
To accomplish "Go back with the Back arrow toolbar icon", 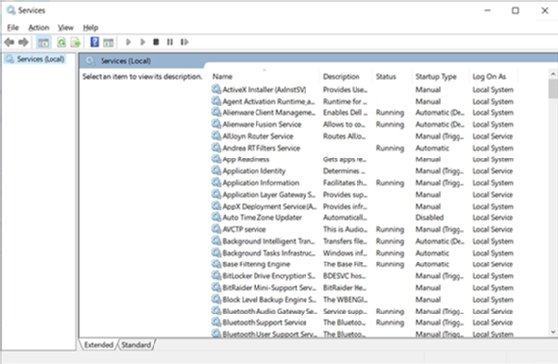I will pos(9,42).
